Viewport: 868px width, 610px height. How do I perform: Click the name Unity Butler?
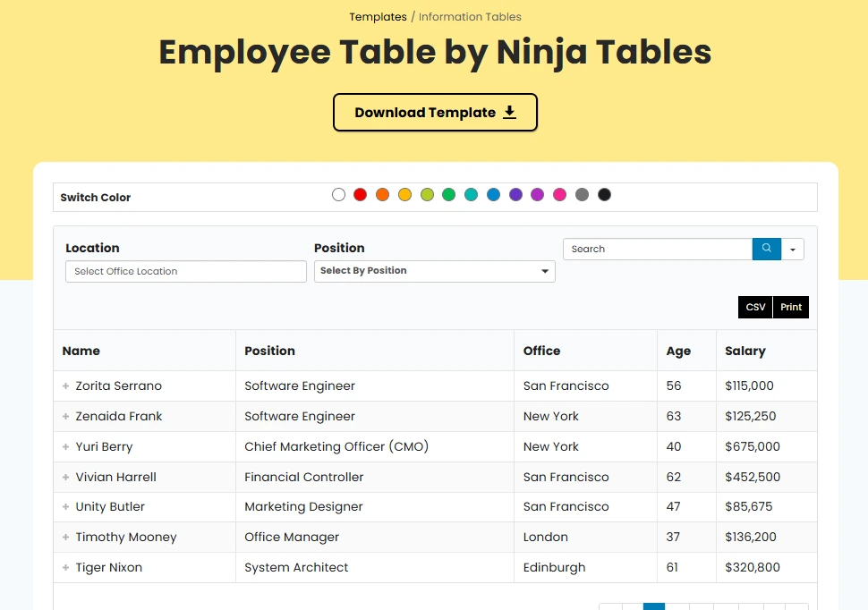[x=110, y=506]
